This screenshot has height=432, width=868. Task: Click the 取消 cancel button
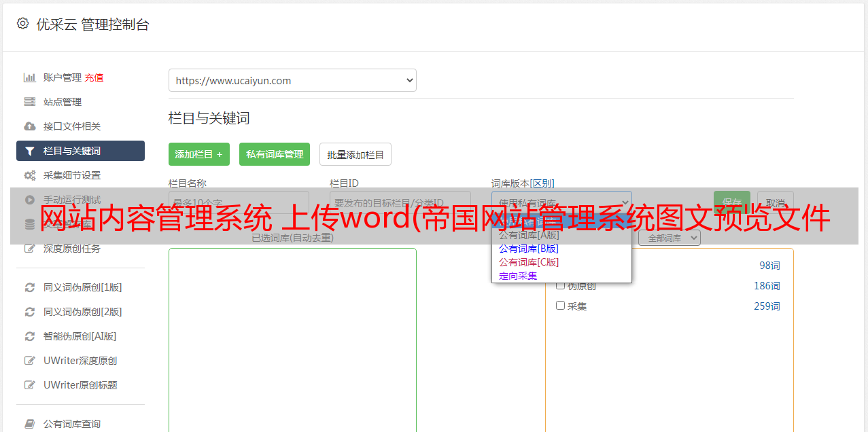click(776, 202)
